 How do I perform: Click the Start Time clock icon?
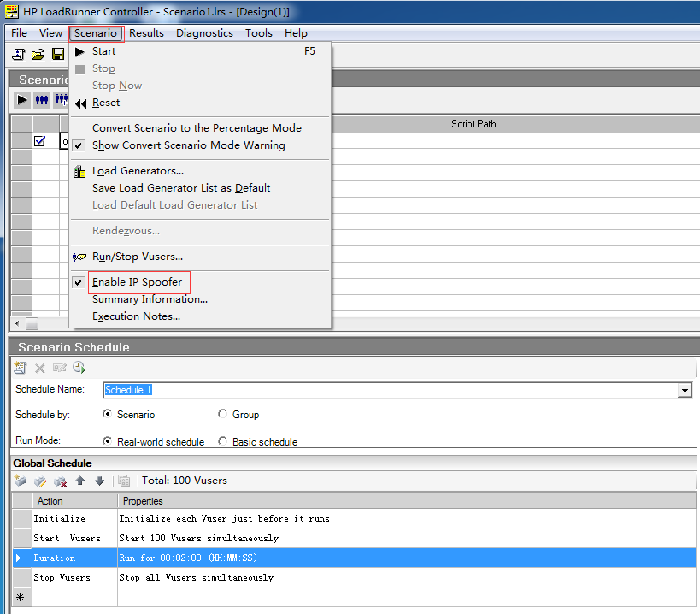[x=79, y=368]
